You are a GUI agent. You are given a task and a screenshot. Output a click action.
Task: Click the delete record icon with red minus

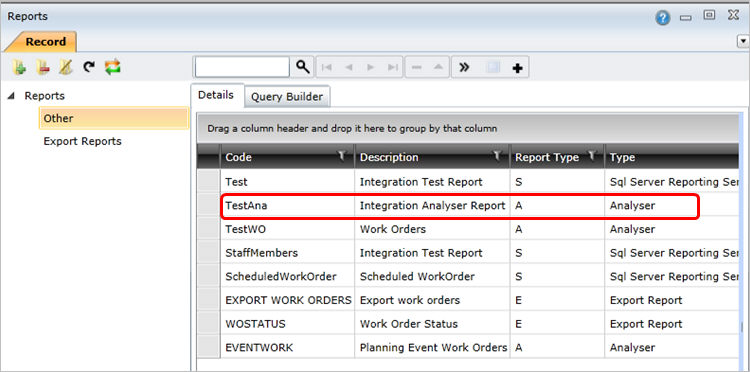(43, 67)
